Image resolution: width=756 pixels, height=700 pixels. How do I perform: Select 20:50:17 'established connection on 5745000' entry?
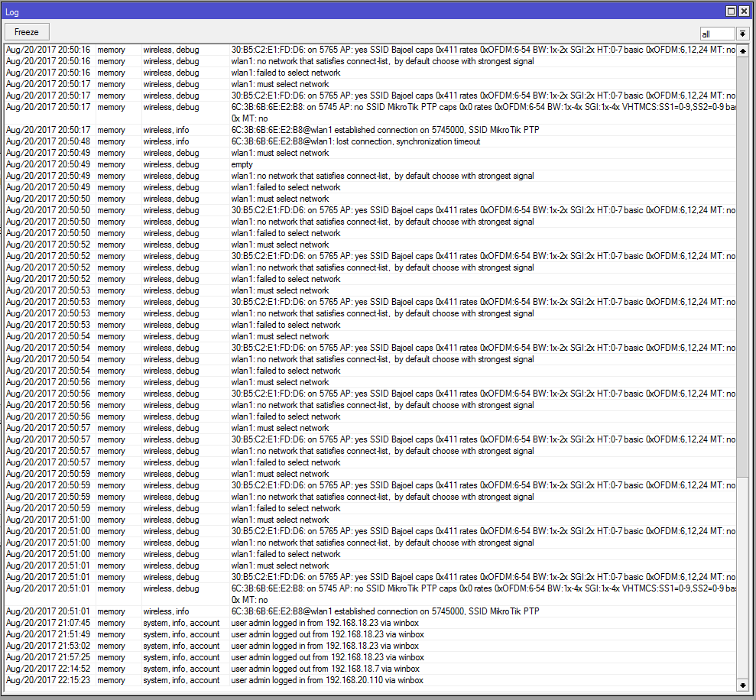(x=370, y=130)
